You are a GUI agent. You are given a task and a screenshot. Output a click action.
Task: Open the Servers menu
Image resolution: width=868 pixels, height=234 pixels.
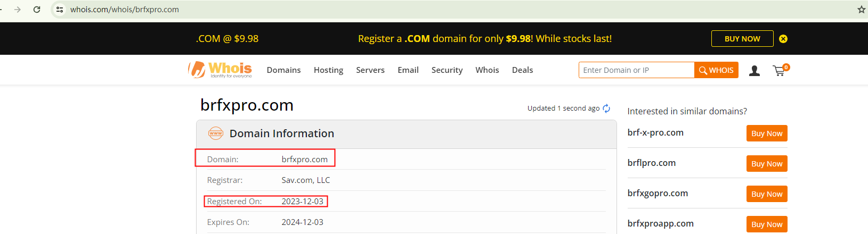tap(370, 70)
